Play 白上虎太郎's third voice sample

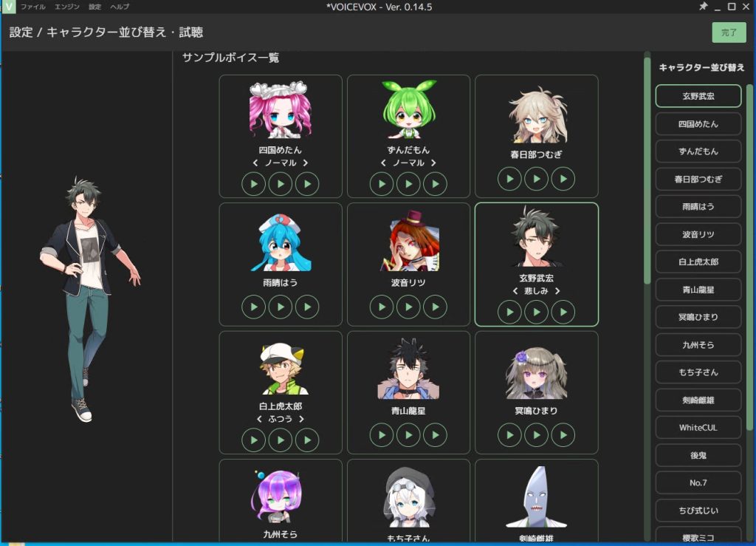(307, 440)
